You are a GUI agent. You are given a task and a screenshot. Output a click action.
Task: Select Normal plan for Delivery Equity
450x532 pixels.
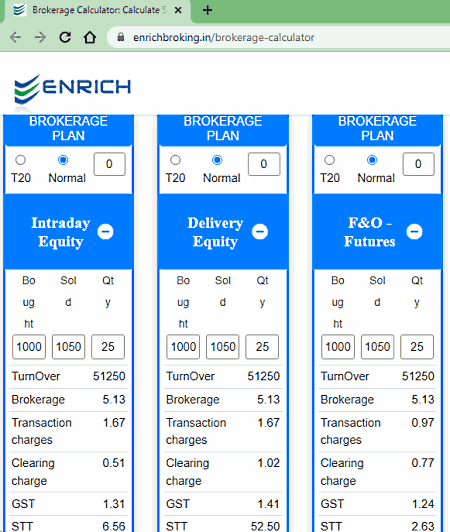[217, 160]
